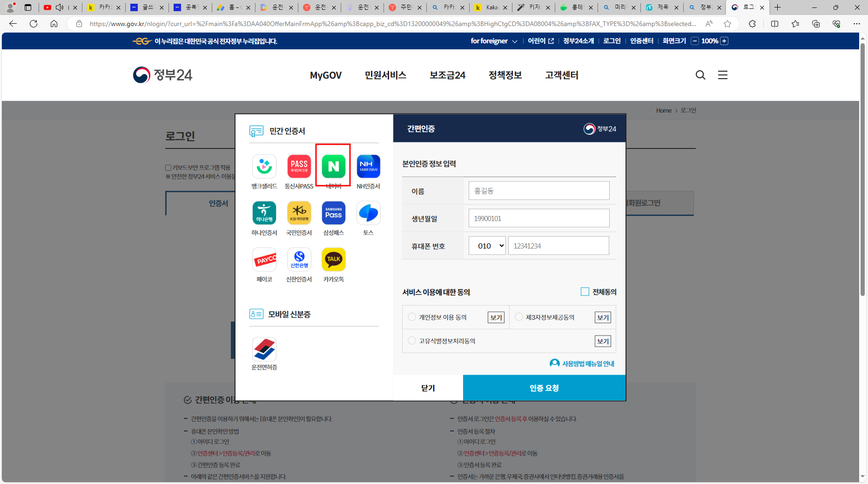Image resolution: width=868 pixels, height=484 pixels.
Task: Click the 인증 요청 button
Action: pos(544,388)
